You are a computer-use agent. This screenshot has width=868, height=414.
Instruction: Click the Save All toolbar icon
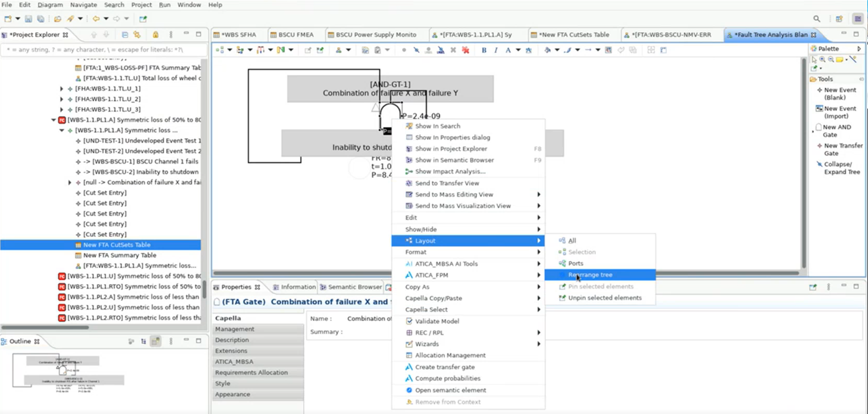click(x=41, y=19)
